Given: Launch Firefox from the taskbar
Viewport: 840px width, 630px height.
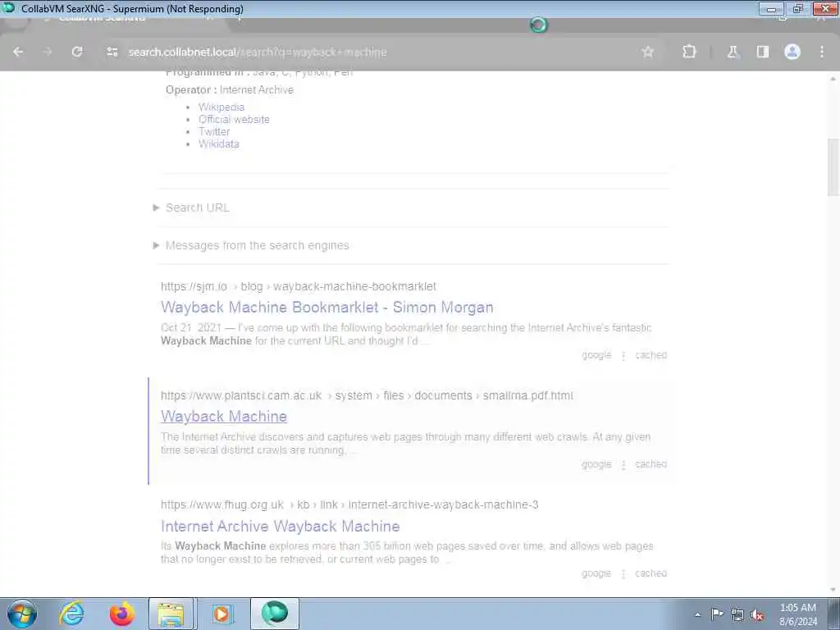Looking at the screenshot, I should (x=122, y=614).
